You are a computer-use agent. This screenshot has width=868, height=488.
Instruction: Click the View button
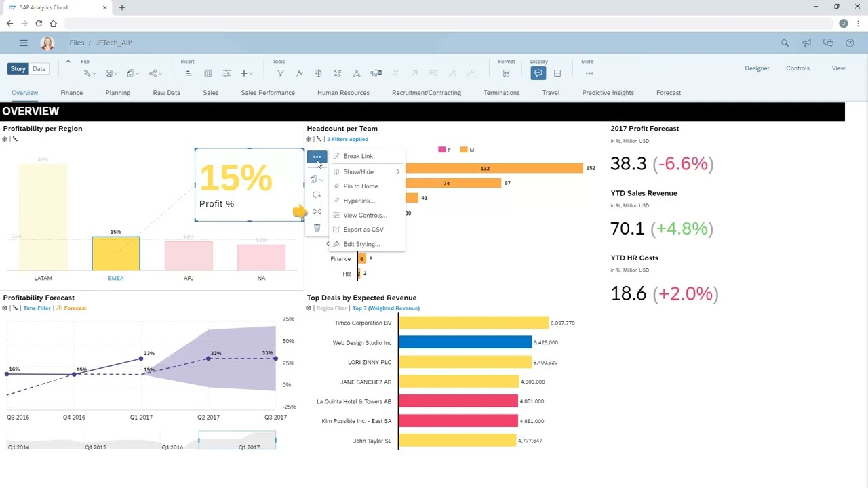pos(838,68)
